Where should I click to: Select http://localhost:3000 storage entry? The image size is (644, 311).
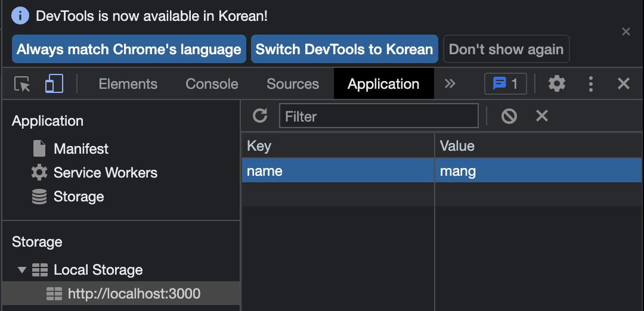tap(134, 294)
